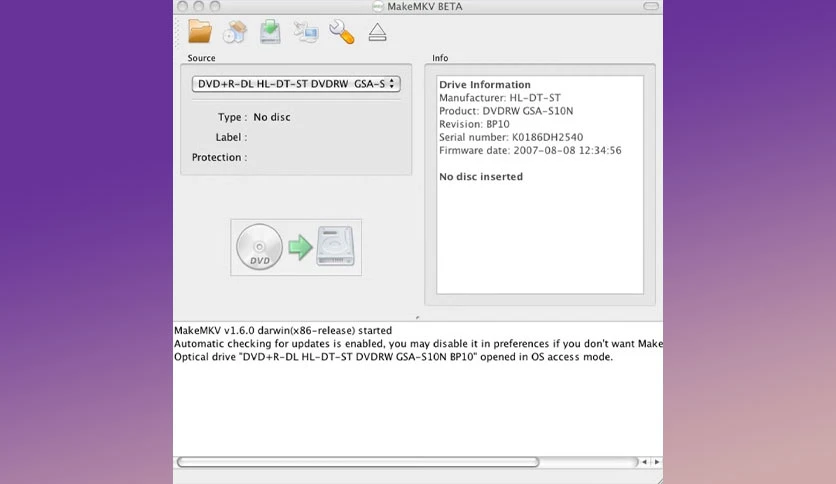The height and width of the screenshot is (484, 836).
Task: Open Preferences via the wrench icon
Action: pos(342,31)
